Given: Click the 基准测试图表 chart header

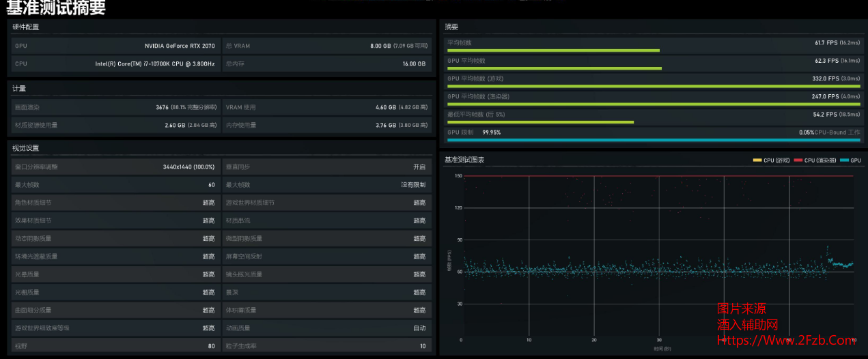Looking at the screenshot, I should (464, 160).
